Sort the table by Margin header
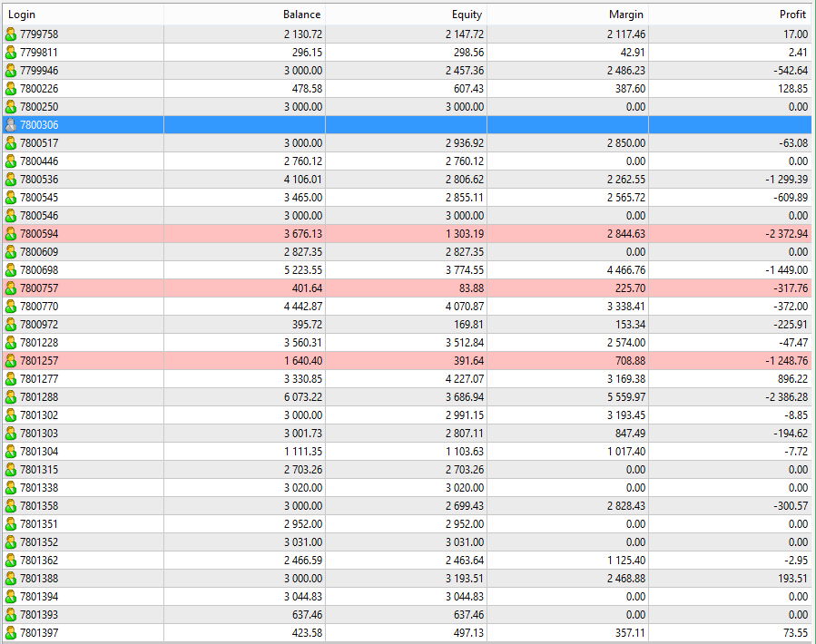This screenshot has width=816, height=644. (x=626, y=15)
